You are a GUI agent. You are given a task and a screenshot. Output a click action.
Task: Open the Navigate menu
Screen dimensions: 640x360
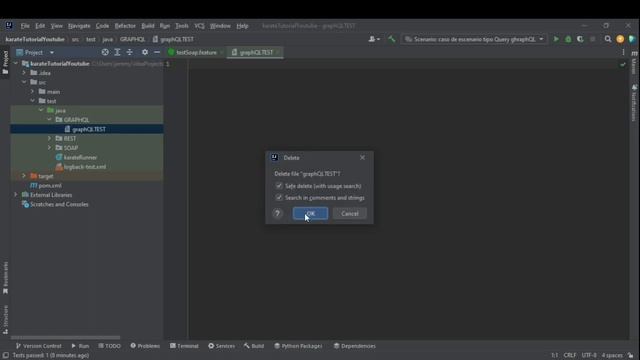coord(79,26)
